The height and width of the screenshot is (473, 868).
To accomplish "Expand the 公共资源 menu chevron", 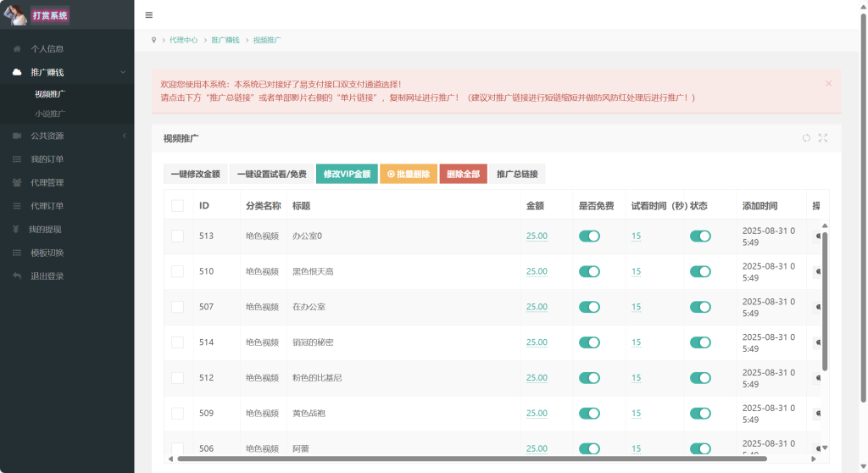I will (124, 136).
